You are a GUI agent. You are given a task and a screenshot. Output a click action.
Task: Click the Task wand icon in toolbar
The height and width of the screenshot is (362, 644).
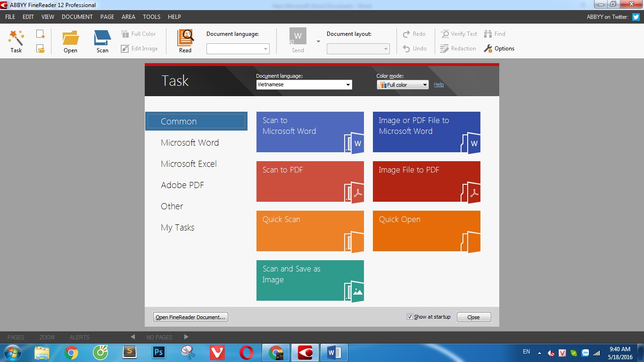[x=16, y=38]
